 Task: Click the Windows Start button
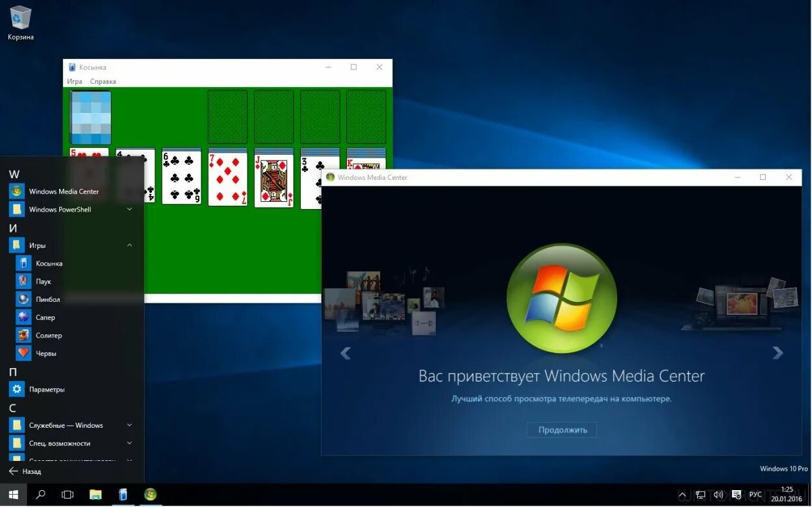[13, 495]
